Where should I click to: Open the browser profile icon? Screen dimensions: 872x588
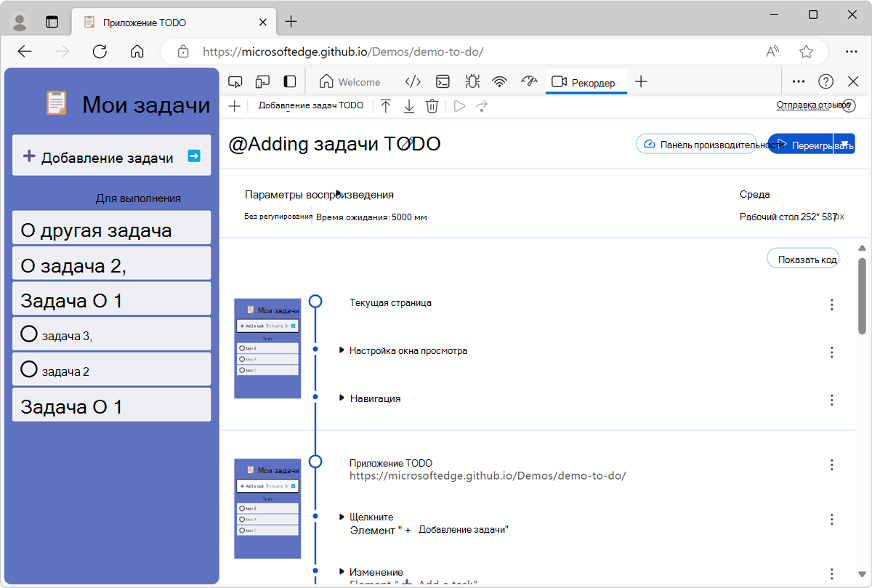tap(20, 22)
